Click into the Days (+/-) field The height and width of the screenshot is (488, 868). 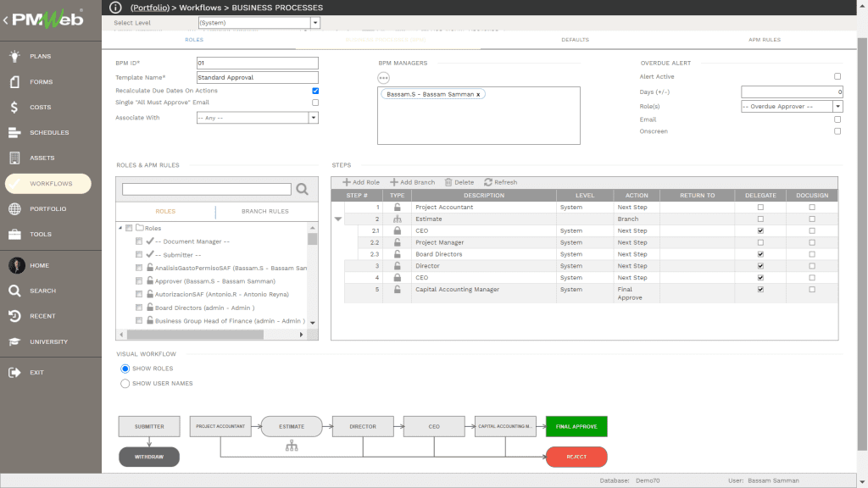(x=792, y=91)
